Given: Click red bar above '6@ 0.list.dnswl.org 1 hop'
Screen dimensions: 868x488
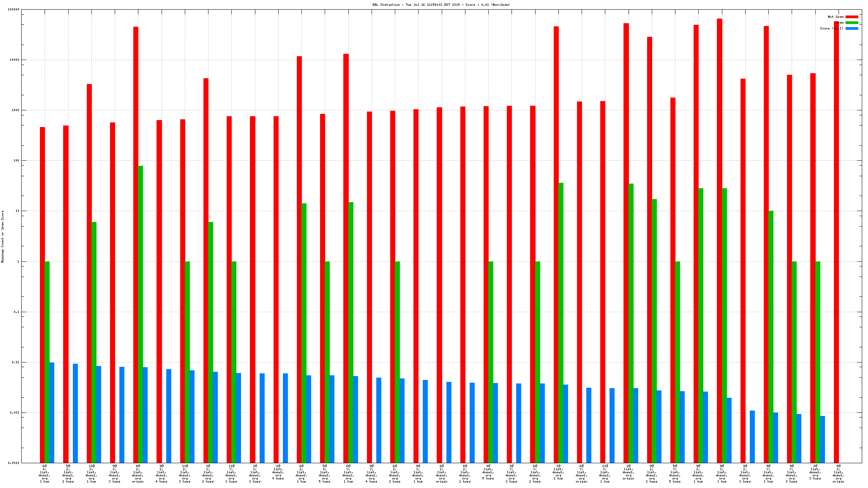Looking at the screenshot, I should point(42,294).
